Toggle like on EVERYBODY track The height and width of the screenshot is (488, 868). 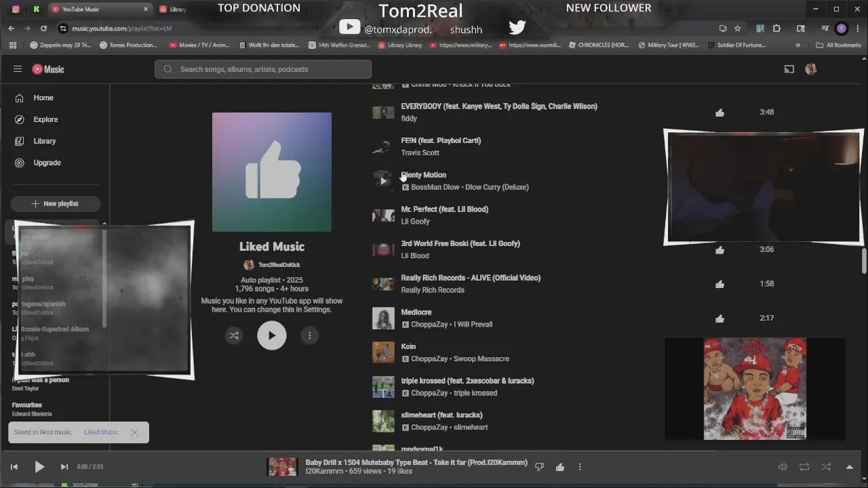coord(719,113)
